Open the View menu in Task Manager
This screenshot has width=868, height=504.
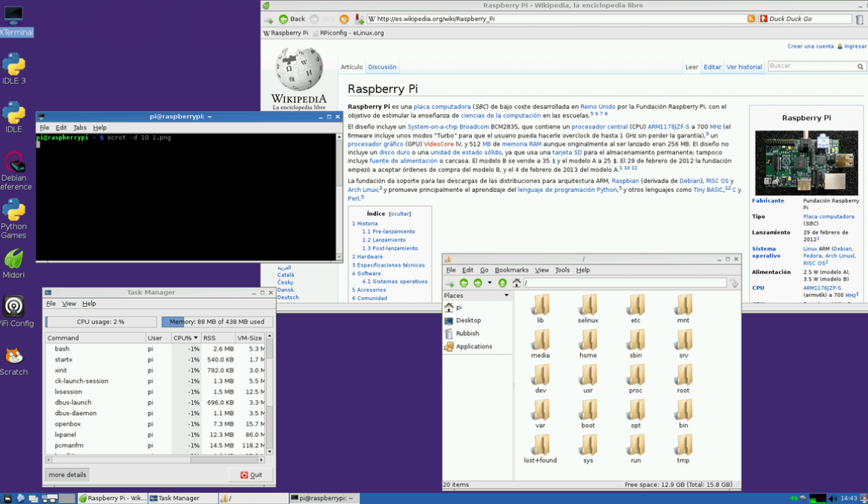pos(69,304)
